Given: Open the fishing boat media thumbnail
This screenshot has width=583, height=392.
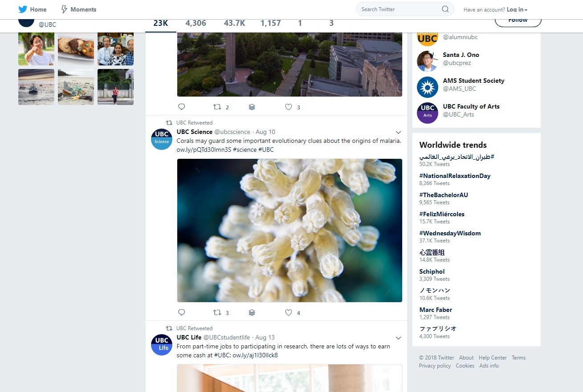Looking at the screenshot, I should 36,87.
